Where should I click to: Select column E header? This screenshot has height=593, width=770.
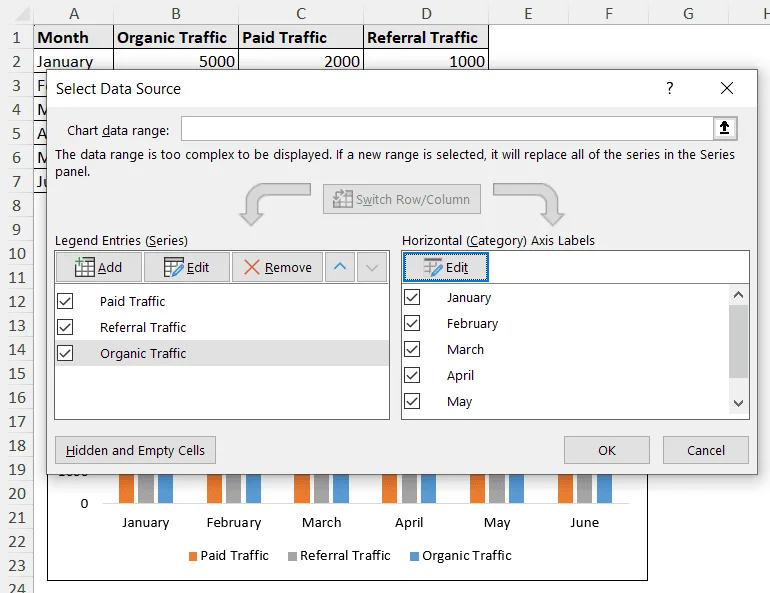[x=528, y=13]
